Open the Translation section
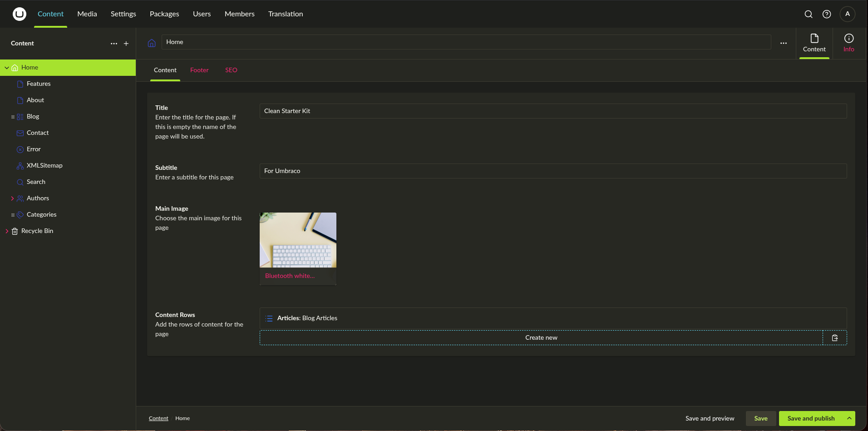 [286, 14]
